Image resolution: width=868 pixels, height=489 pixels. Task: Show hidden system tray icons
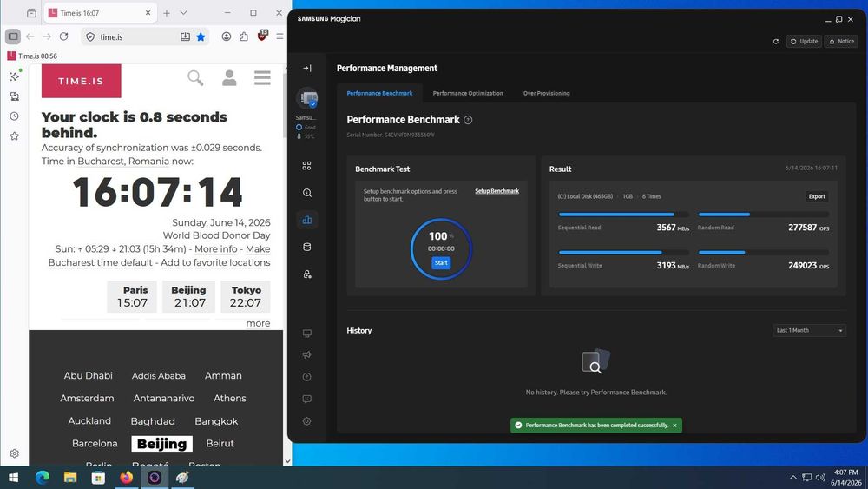(792, 478)
